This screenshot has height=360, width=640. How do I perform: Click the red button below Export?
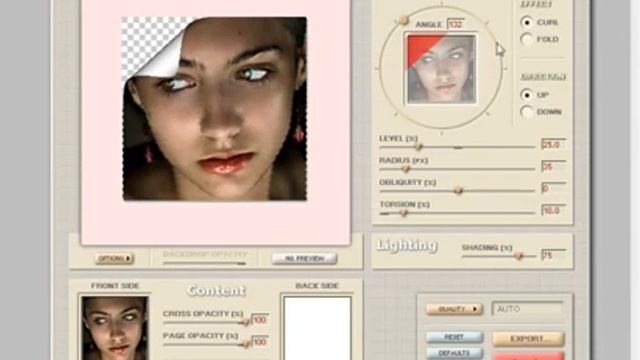(x=528, y=356)
